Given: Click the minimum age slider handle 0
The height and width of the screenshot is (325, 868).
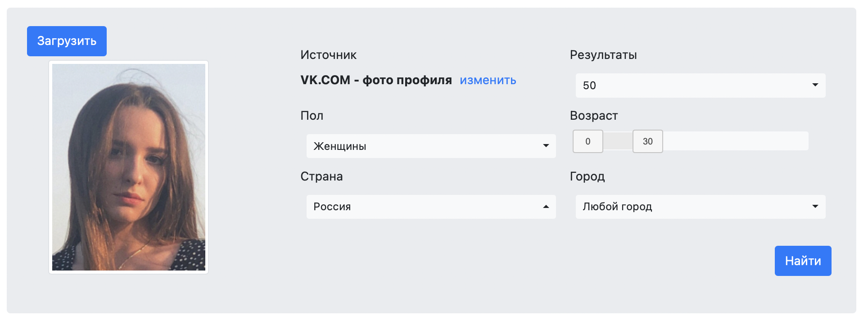Looking at the screenshot, I should (x=588, y=141).
